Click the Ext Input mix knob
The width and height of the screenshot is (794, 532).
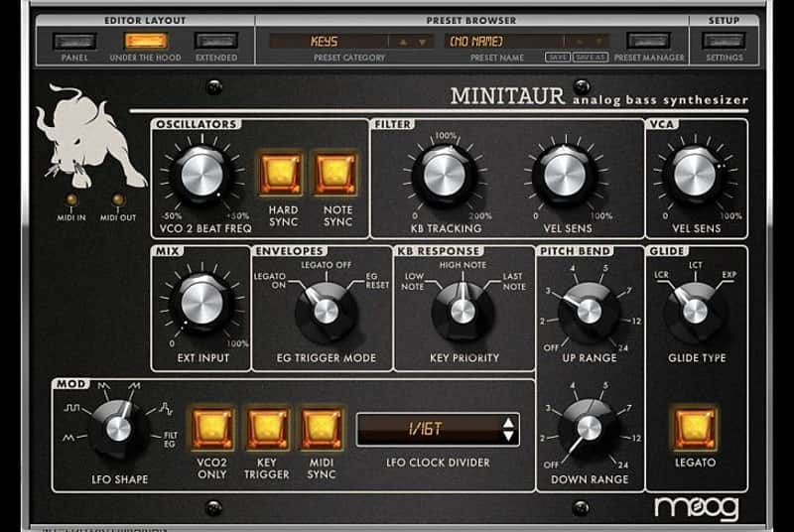coord(202,303)
